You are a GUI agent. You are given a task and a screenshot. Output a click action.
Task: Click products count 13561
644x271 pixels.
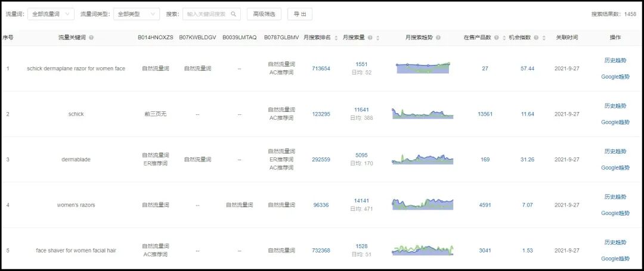click(485, 114)
